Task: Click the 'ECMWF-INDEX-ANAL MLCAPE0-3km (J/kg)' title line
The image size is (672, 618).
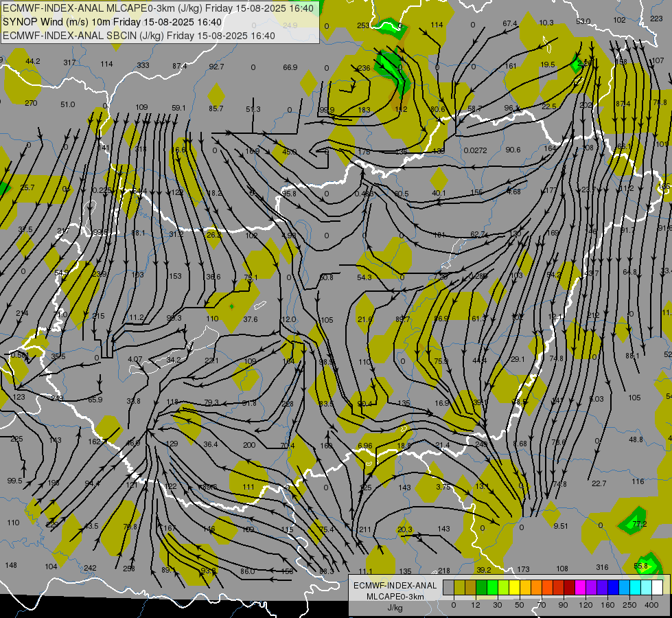Action: (x=158, y=8)
